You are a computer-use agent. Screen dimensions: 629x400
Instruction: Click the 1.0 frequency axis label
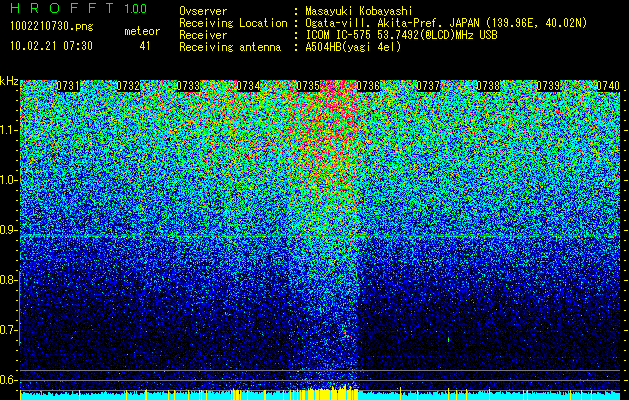pyautogui.click(x=8, y=180)
